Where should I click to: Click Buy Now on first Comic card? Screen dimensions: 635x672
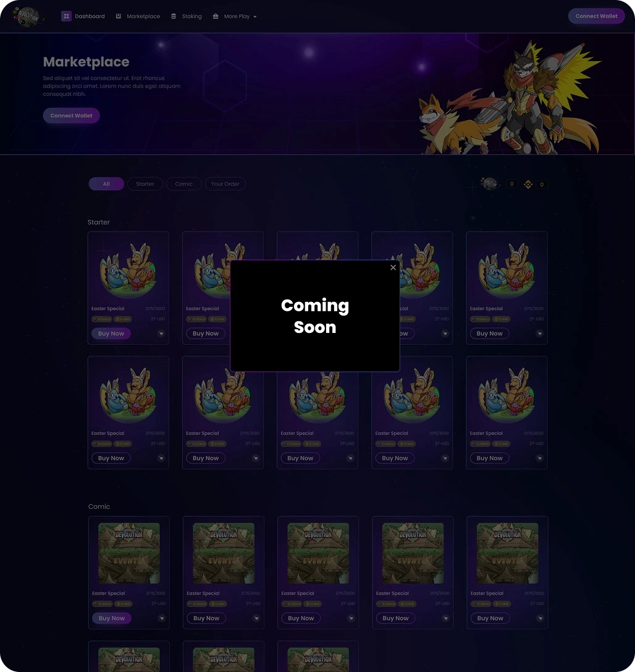pos(111,618)
